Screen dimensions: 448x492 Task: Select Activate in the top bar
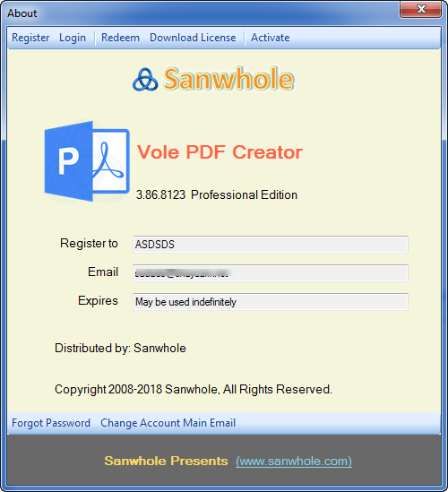pos(270,38)
